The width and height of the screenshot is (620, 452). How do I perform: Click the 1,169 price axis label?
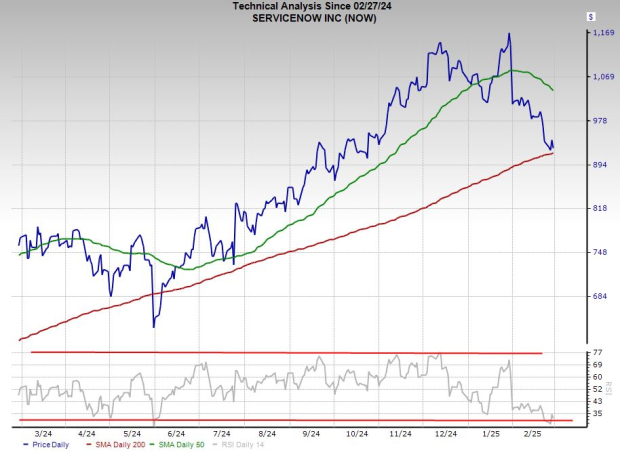[603, 33]
